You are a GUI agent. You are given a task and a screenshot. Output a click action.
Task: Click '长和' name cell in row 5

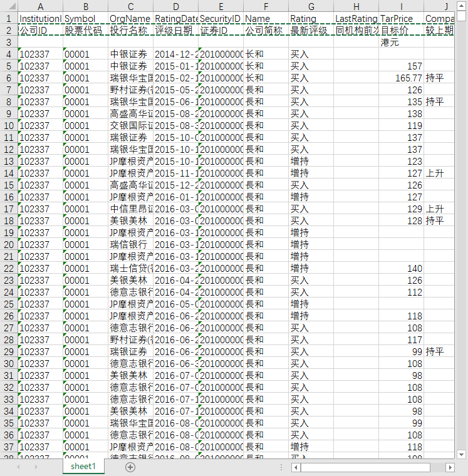pos(266,66)
